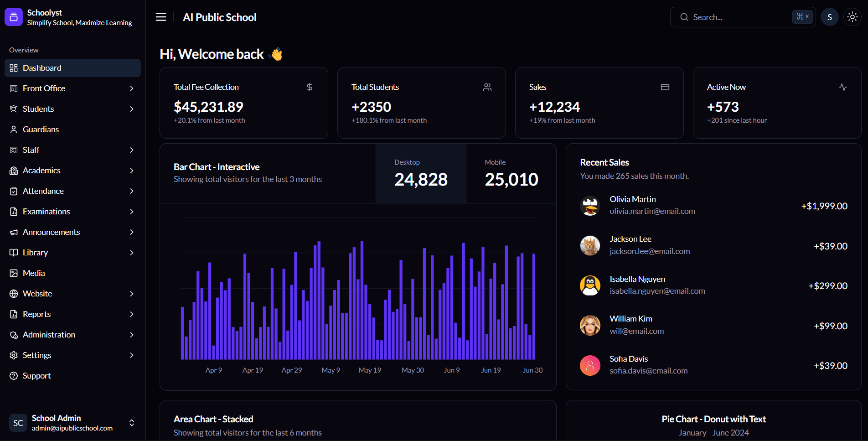Open the Guardians section icon
Viewport: 868px width, 441px height.
coord(14,129)
